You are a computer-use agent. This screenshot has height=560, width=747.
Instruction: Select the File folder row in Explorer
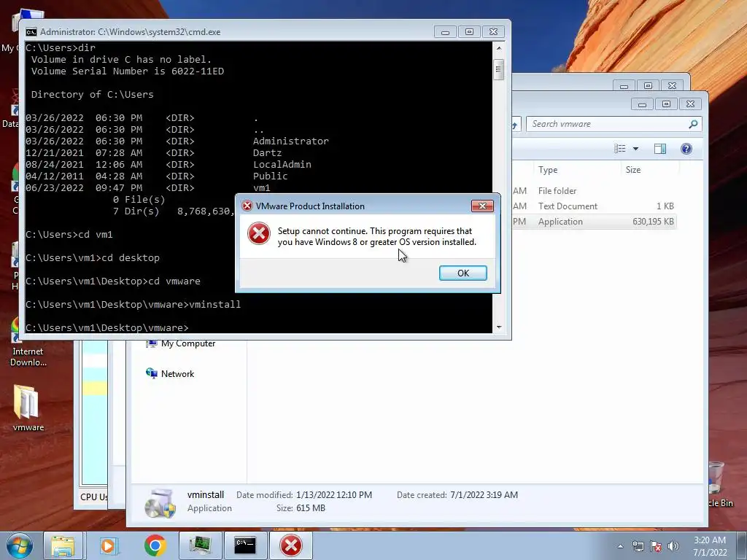[594, 191]
